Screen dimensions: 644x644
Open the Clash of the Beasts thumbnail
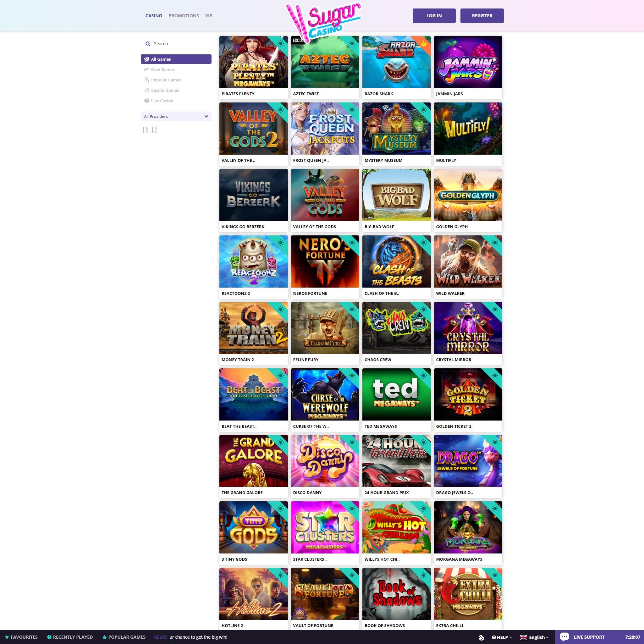396,262
